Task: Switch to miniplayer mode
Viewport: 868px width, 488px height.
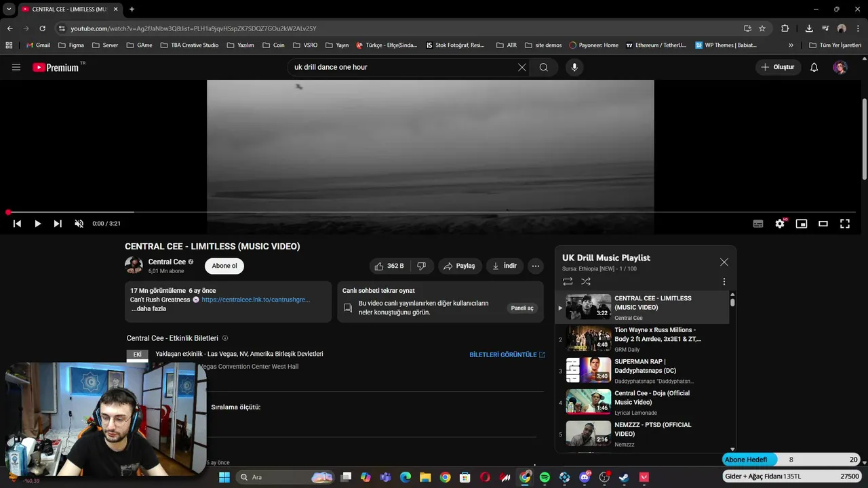Action: coord(802,224)
